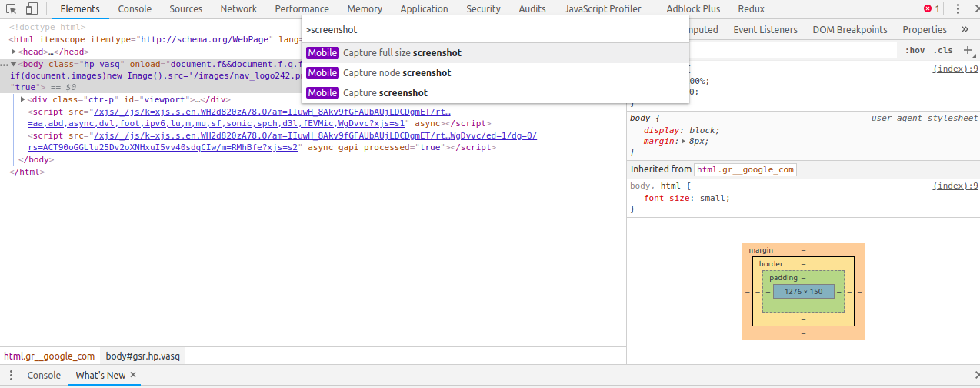
Task: Switch to the Network tab
Action: point(238,9)
